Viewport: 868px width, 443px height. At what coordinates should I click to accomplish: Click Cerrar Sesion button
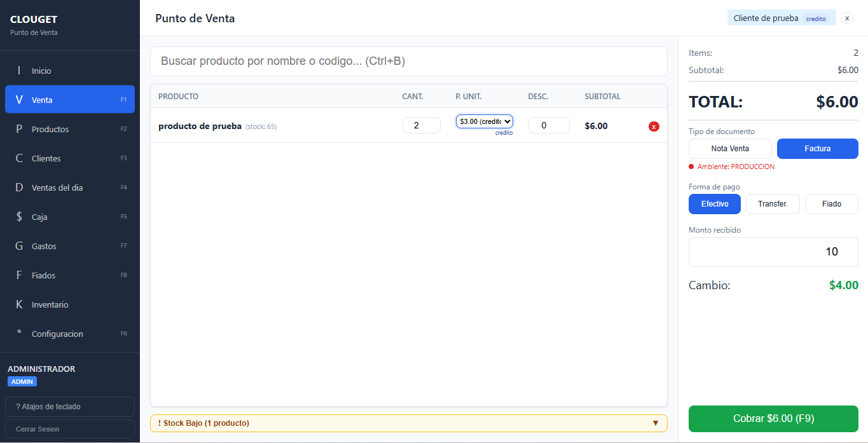click(69, 429)
